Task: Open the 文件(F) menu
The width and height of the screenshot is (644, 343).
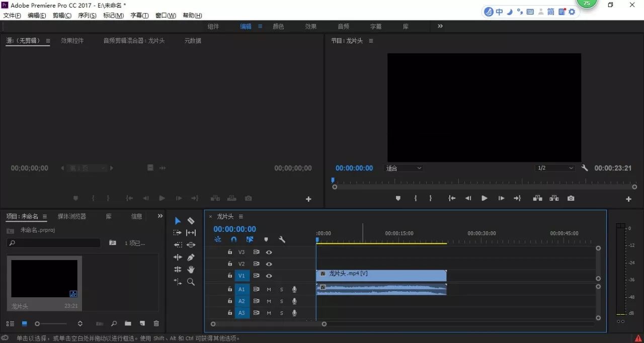Action: point(12,16)
